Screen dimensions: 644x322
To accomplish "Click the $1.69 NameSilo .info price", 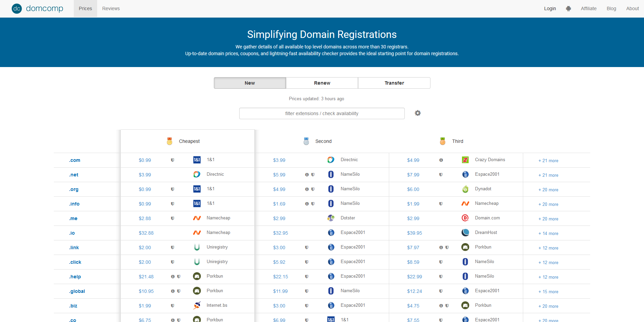I will pyautogui.click(x=279, y=204).
